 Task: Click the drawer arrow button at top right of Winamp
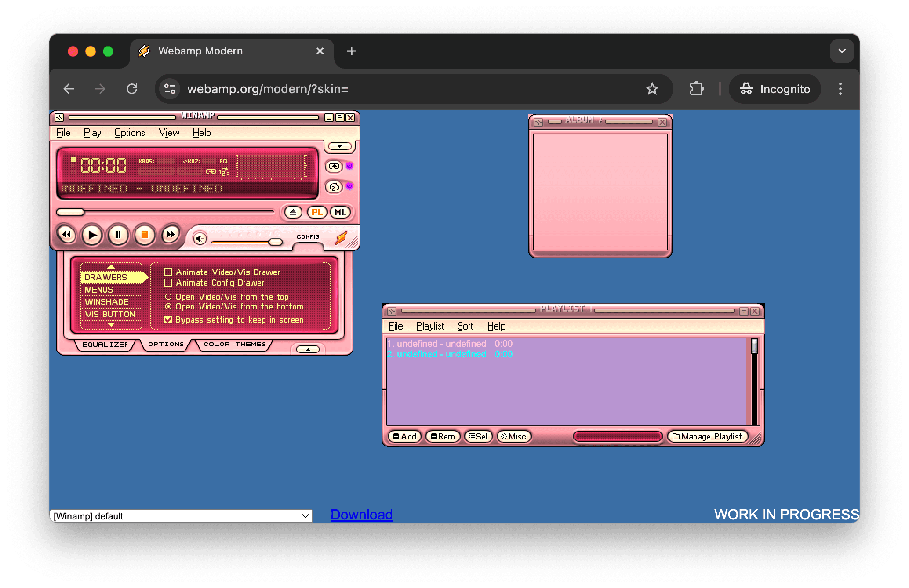[339, 146]
